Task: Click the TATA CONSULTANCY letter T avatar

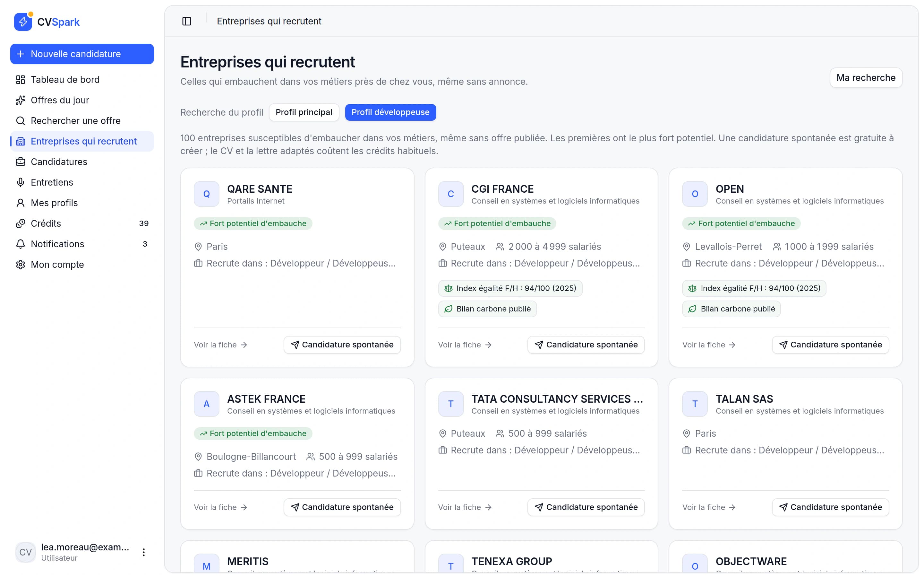Action: (x=451, y=404)
